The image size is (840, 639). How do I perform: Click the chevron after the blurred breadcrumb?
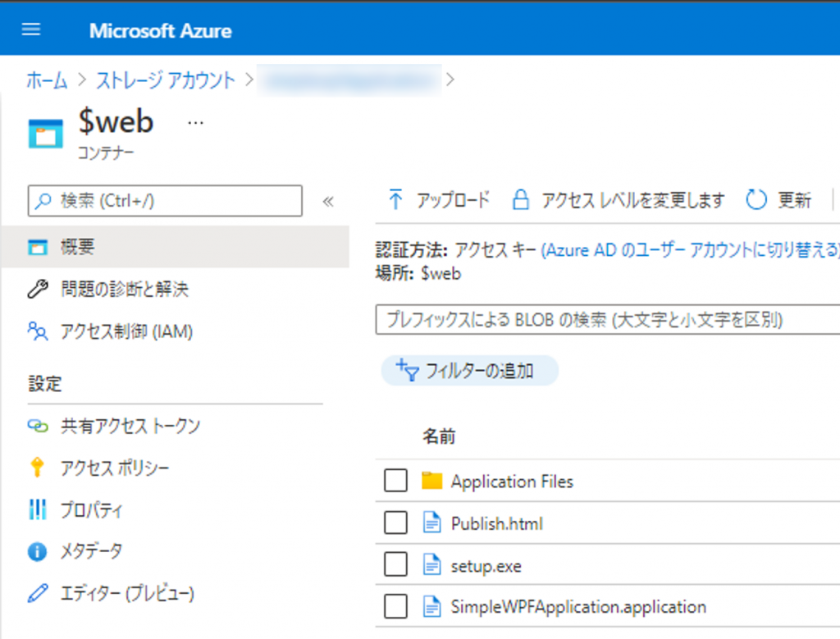pos(450,80)
